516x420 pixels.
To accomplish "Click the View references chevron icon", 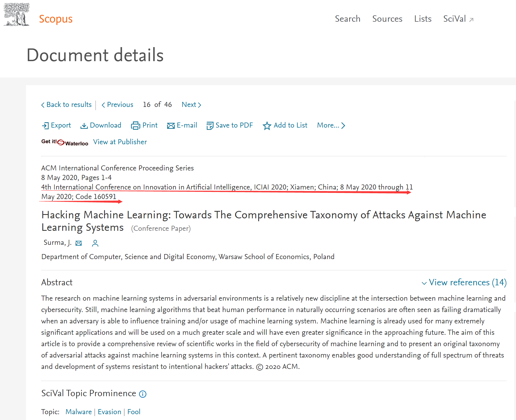I will 424,283.
